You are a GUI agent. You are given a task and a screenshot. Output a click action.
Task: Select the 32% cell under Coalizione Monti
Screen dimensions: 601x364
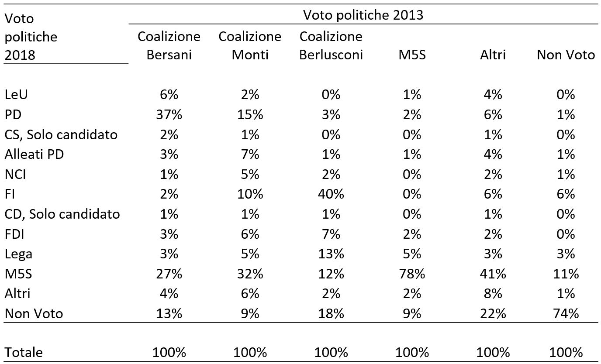[x=250, y=274]
